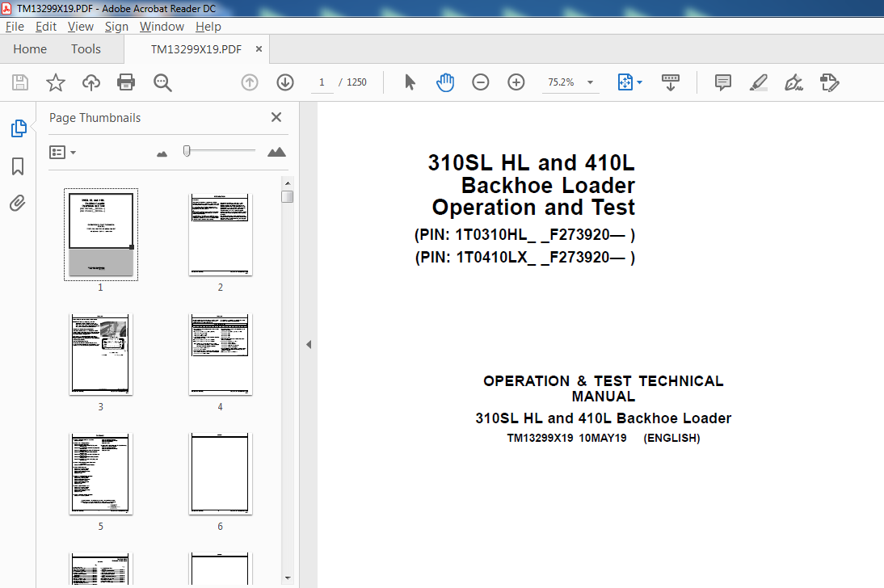Switch to the Tools tab

pyautogui.click(x=86, y=49)
